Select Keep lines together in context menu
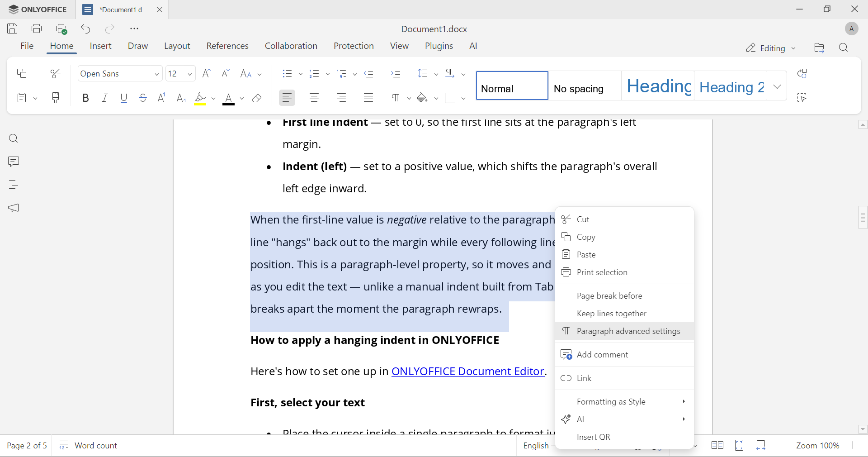Image resolution: width=868 pixels, height=457 pixels. [624, 314]
